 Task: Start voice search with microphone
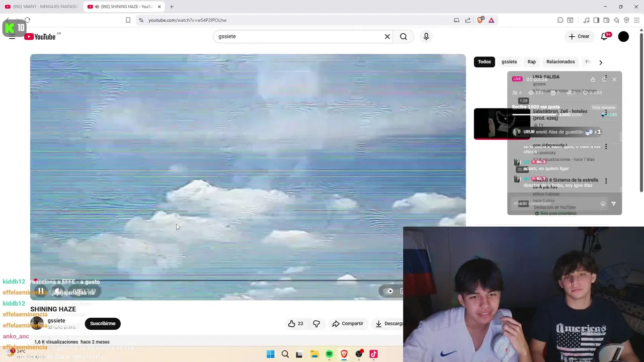coord(426,36)
